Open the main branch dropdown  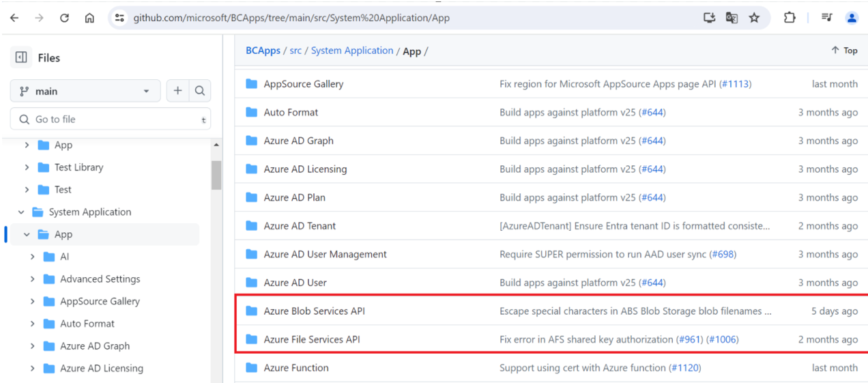click(x=85, y=91)
